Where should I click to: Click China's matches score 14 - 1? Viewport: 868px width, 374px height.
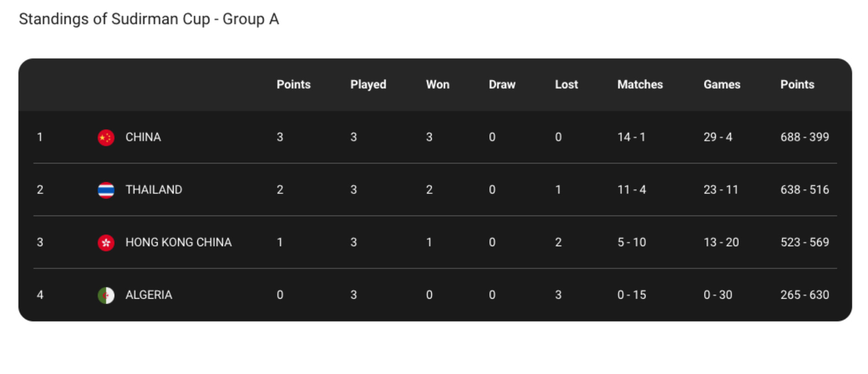point(631,137)
